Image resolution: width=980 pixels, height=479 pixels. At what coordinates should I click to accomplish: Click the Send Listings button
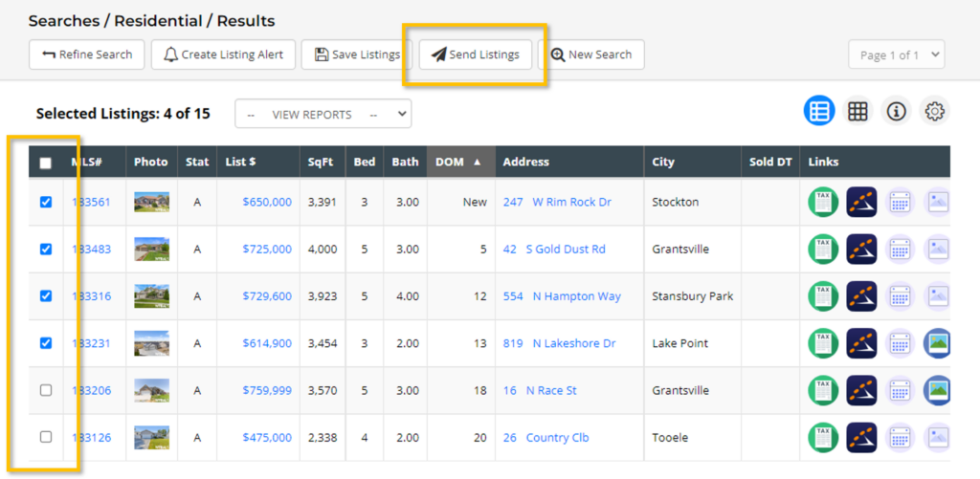[476, 54]
